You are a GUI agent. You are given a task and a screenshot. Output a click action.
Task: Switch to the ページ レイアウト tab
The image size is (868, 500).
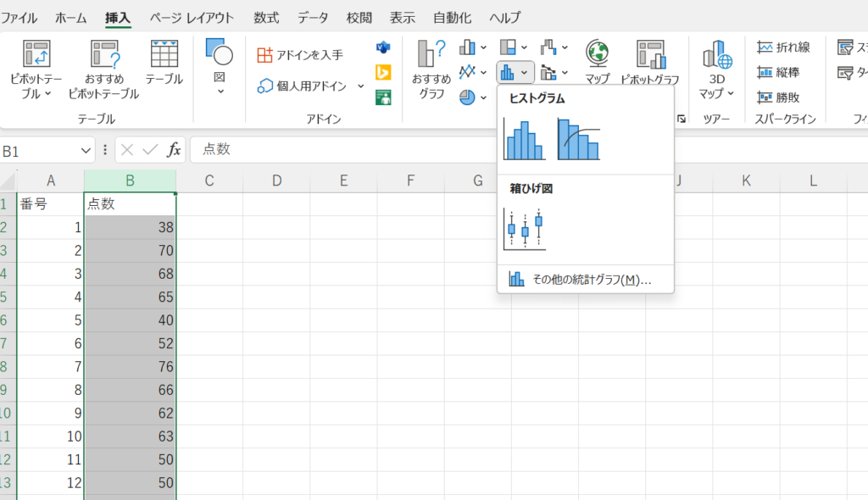(192, 17)
